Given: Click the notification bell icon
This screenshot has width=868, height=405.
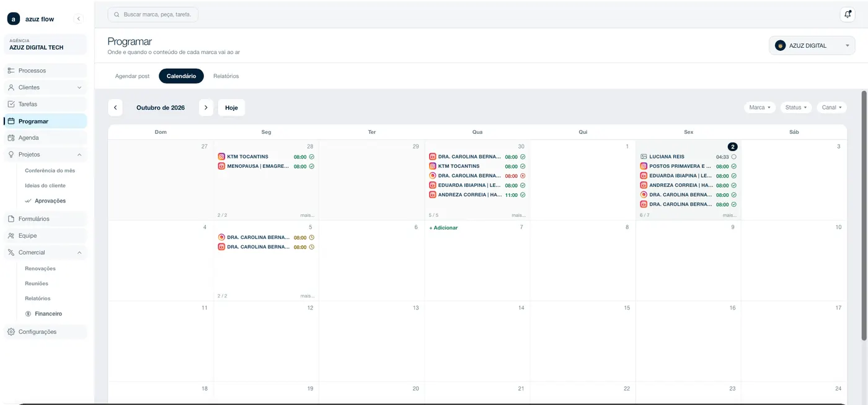Looking at the screenshot, I should tap(848, 14).
